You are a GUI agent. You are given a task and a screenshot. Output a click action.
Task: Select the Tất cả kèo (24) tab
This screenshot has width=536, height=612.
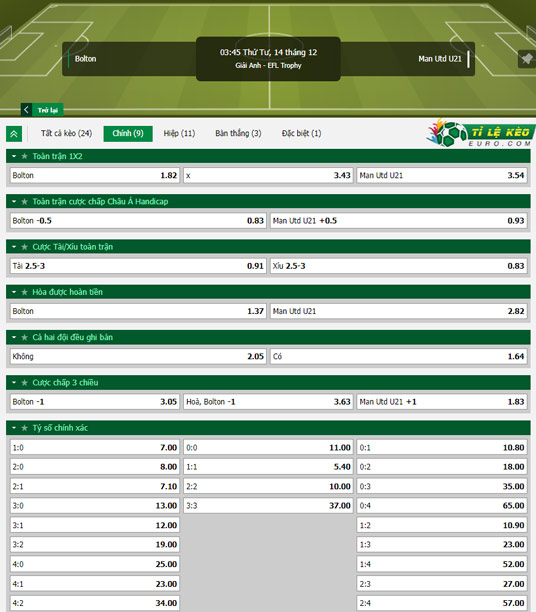66,133
